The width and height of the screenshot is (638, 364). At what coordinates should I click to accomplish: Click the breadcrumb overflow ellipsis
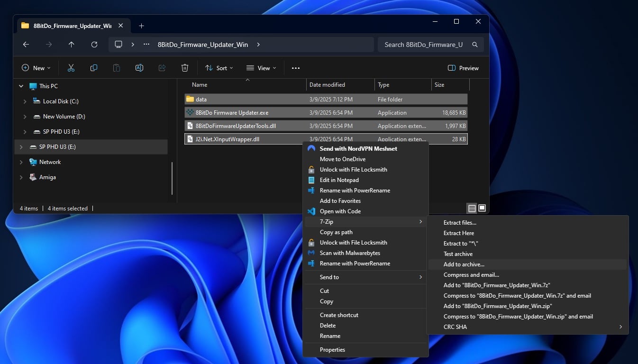tap(146, 45)
